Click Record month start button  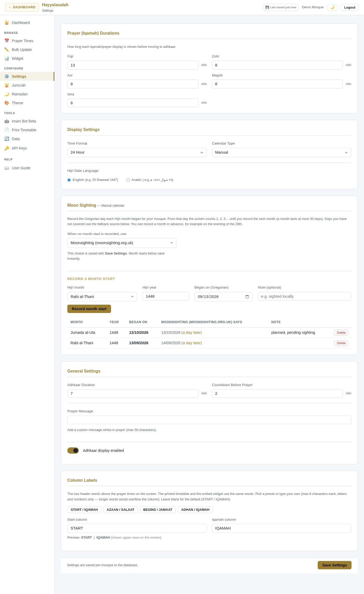pos(89,309)
